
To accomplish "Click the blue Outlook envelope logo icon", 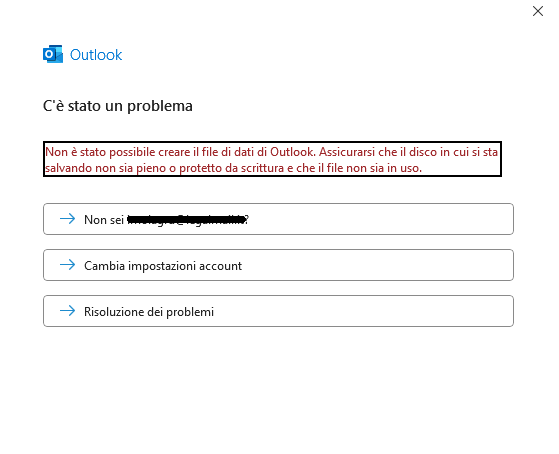I will click(53, 54).
